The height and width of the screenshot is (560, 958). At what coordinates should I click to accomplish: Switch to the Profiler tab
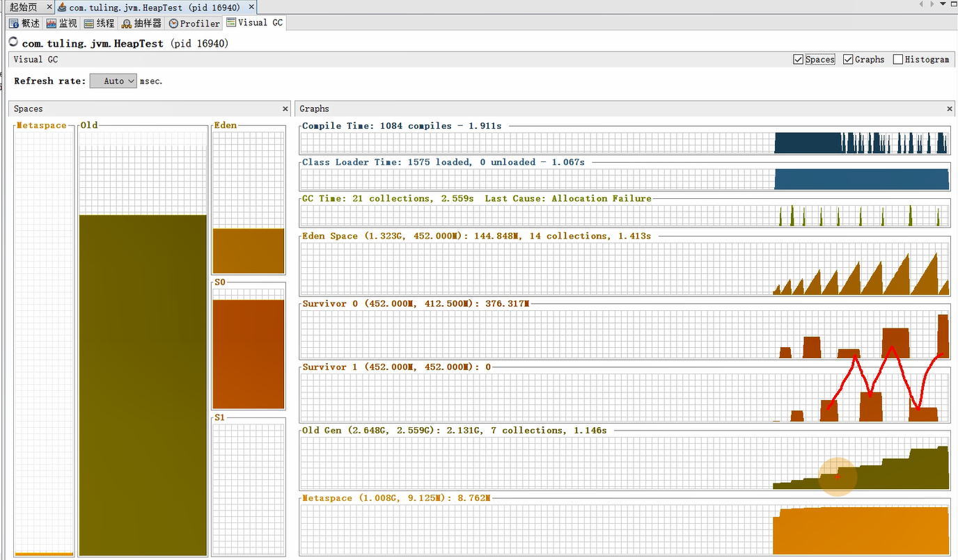(194, 23)
